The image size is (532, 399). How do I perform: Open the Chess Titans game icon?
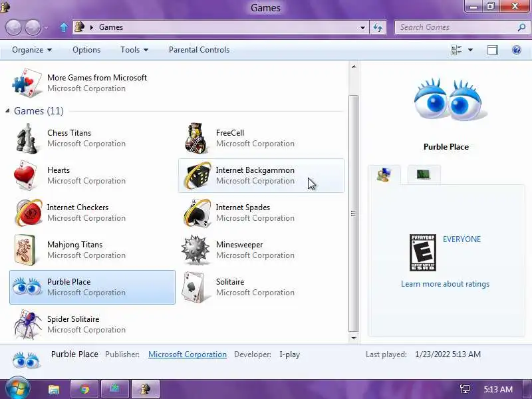pyautogui.click(x=27, y=138)
